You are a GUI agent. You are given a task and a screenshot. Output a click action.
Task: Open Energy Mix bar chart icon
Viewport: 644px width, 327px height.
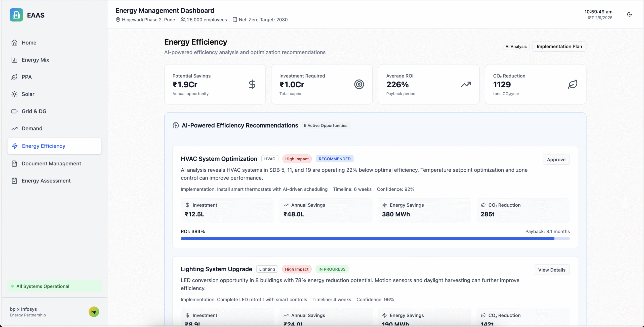(14, 60)
